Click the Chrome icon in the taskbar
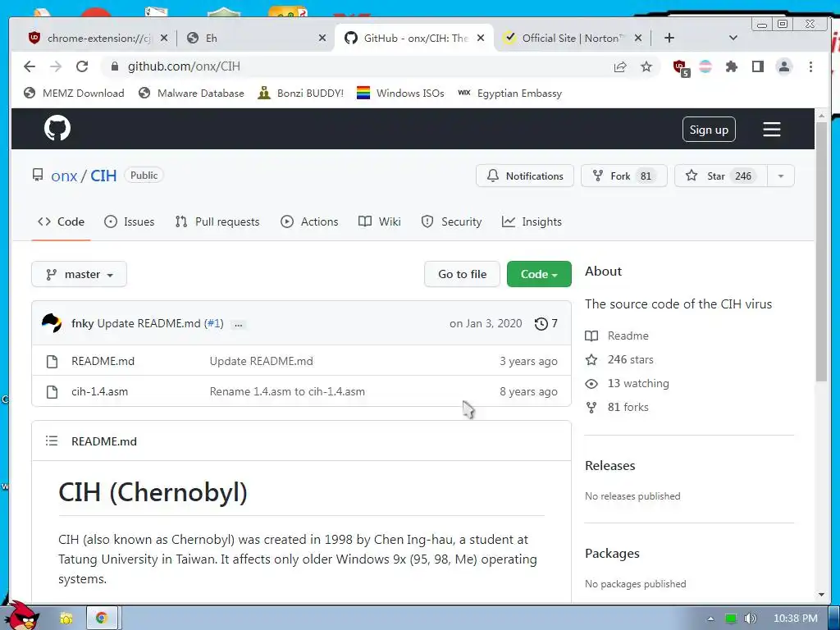Image resolution: width=840 pixels, height=630 pixels. tap(101, 618)
